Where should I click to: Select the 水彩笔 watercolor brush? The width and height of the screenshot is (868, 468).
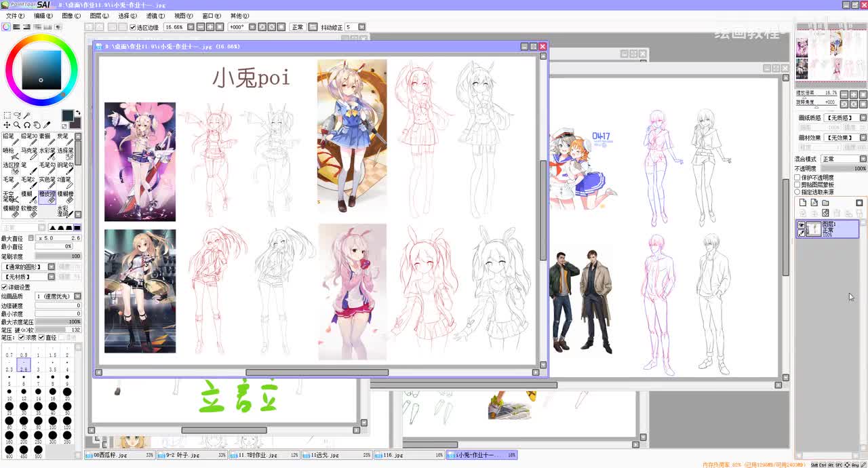point(47,155)
